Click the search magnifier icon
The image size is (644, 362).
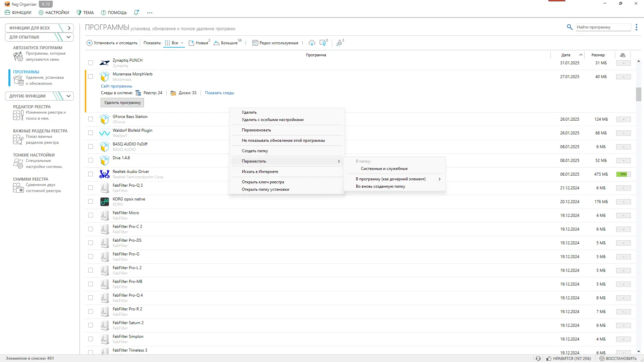click(x=570, y=27)
